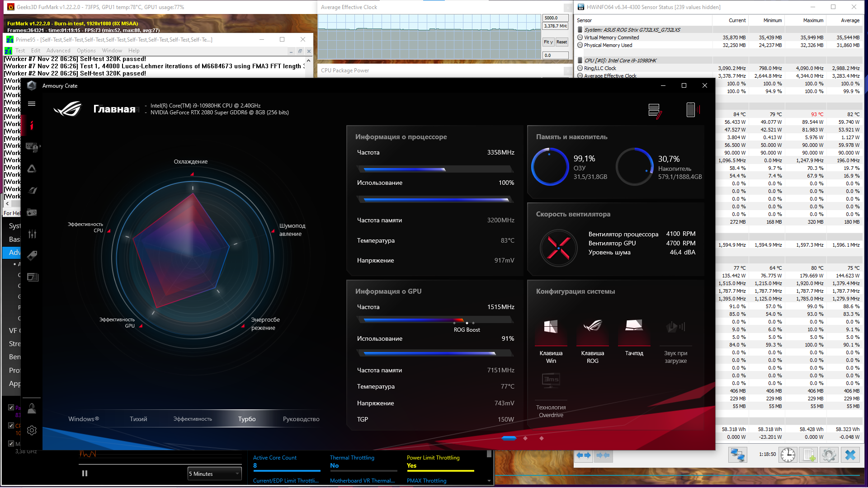Click HWiNFO collapse columns arrows button

point(603,455)
